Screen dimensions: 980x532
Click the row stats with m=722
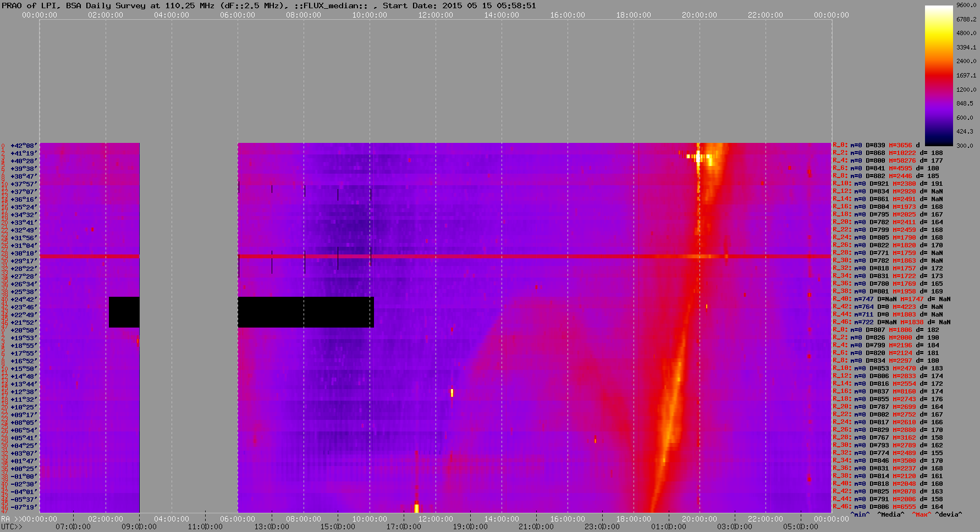point(891,323)
